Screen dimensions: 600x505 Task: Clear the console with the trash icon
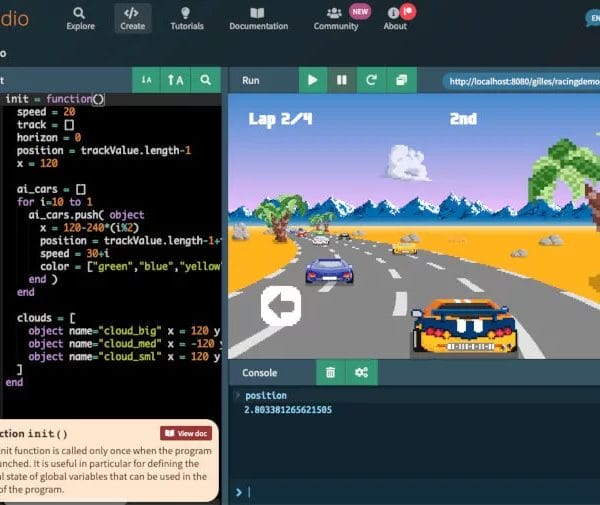pos(330,372)
